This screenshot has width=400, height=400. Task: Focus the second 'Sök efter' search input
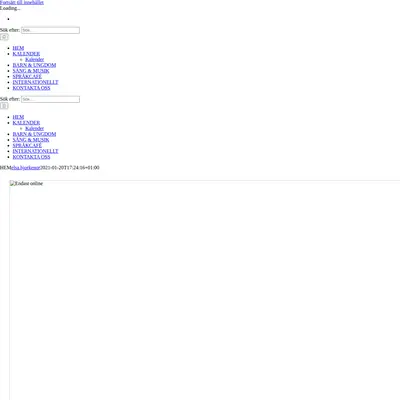coord(50,99)
